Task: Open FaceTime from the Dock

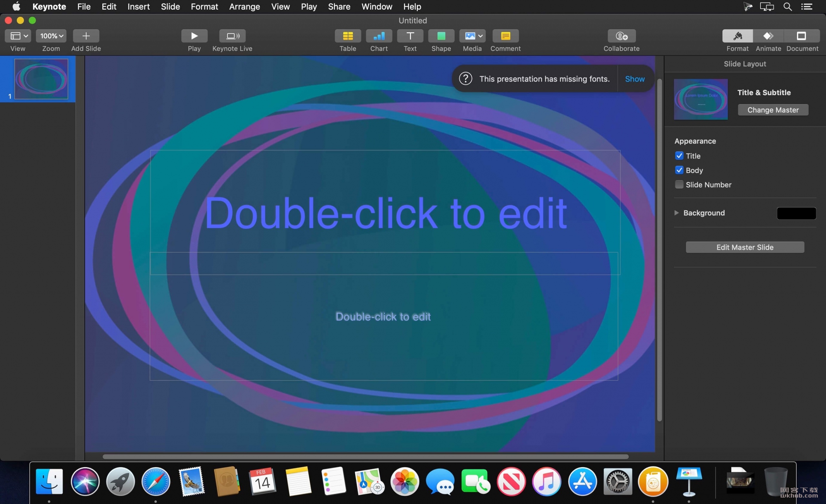Action: coord(475,481)
